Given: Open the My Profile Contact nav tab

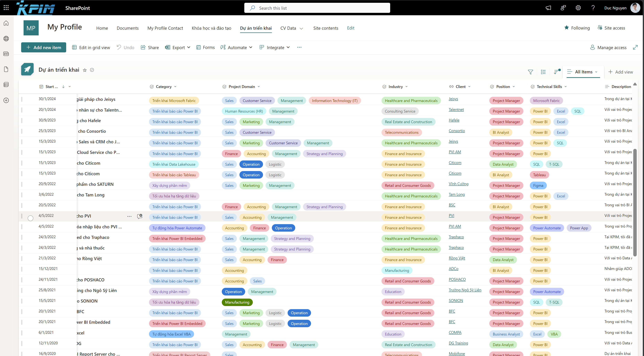Looking at the screenshot, I should tap(165, 28).
